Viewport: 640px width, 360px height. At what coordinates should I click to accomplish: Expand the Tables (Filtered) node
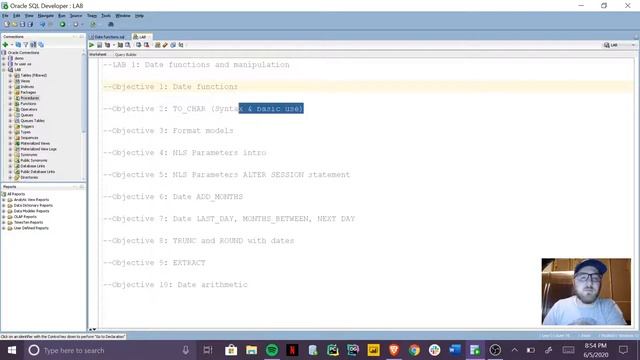pyautogui.click(x=10, y=76)
